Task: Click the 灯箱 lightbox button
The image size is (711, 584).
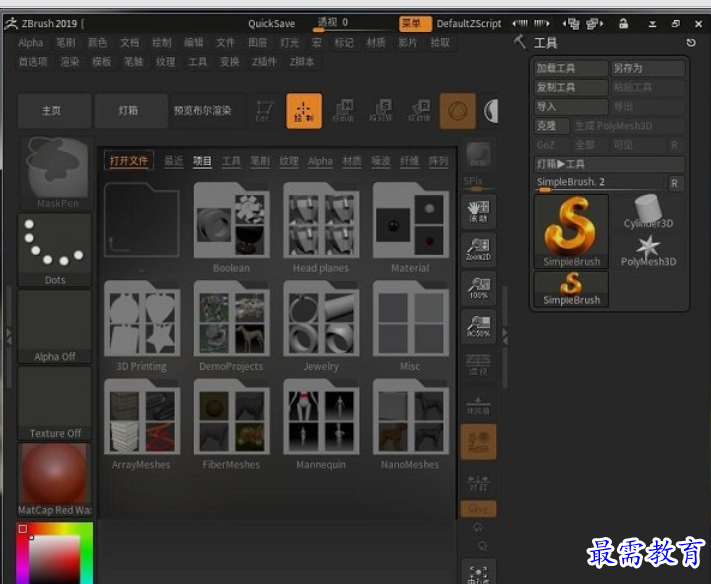Action: [129, 111]
